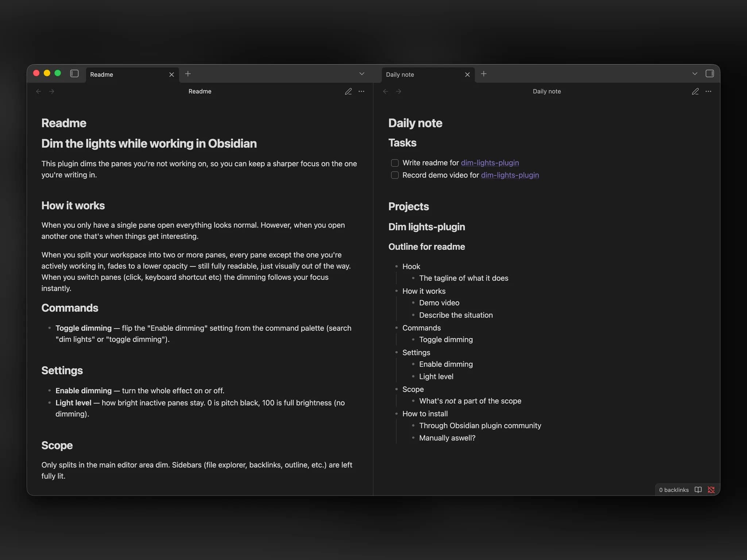747x560 pixels.
Task: Click the Readme pane title in header
Action: click(x=200, y=91)
